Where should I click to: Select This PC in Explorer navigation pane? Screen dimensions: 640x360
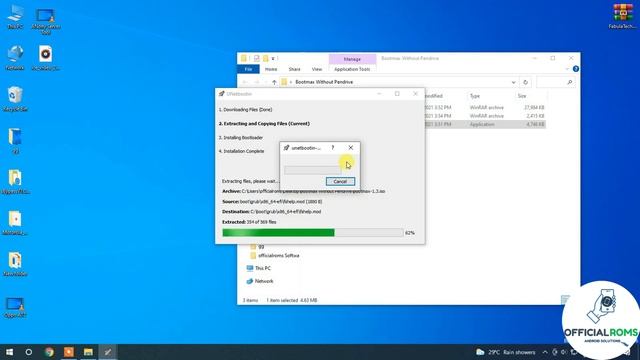[x=259, y=268]
